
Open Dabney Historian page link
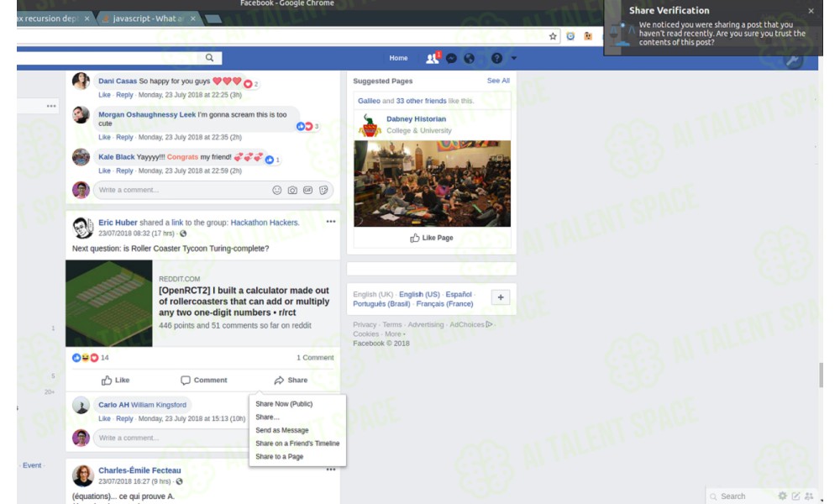coord(417,119)
